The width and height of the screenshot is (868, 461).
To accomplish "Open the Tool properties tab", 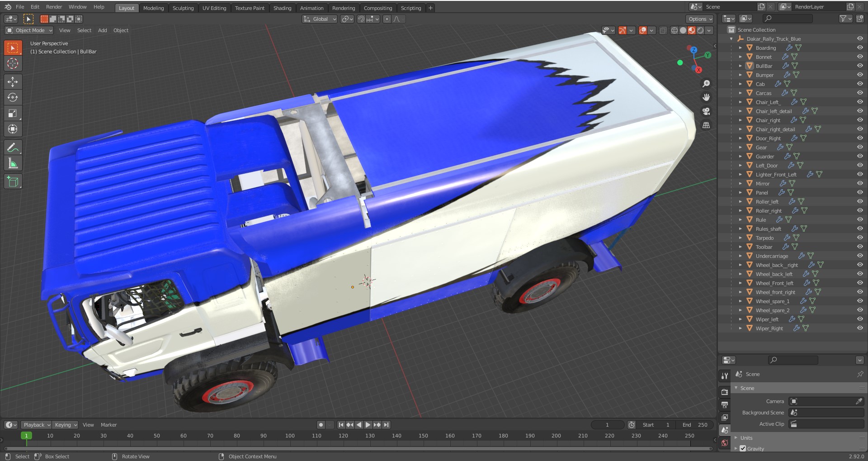I will click(x=725, y=375).
